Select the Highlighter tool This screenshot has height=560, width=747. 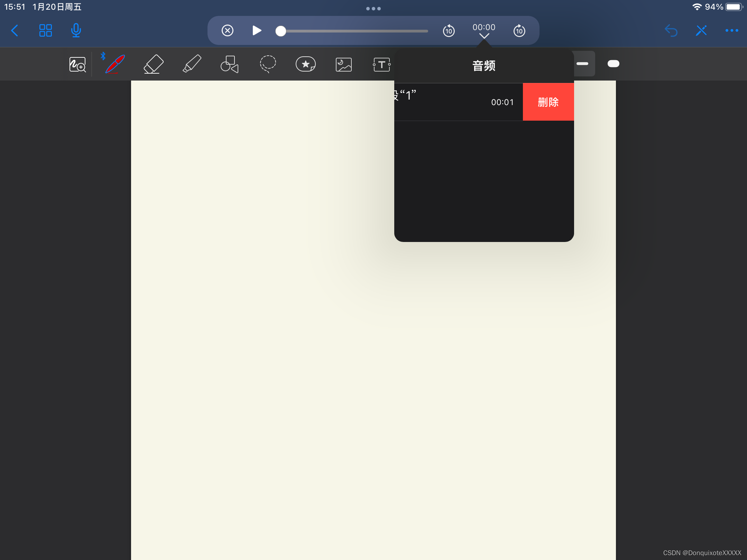pyautogui.click(x=192, y=64)
